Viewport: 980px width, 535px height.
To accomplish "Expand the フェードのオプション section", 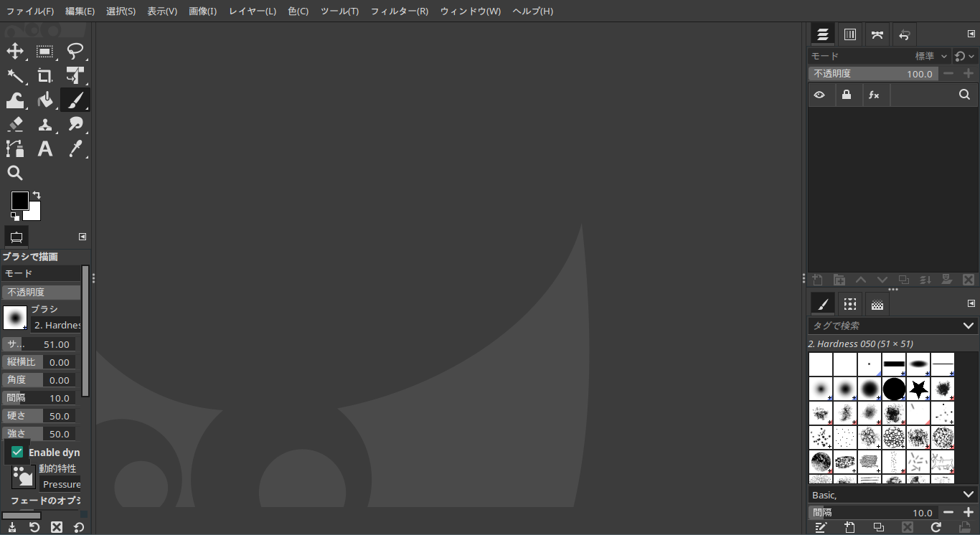I will [x=44, y=501].
